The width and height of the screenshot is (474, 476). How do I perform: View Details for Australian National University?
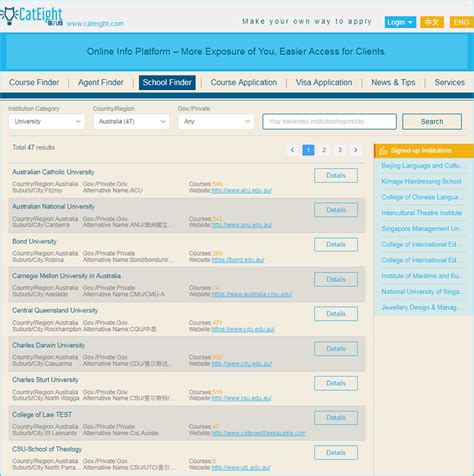pyautogui.click(x=336, y=210)
